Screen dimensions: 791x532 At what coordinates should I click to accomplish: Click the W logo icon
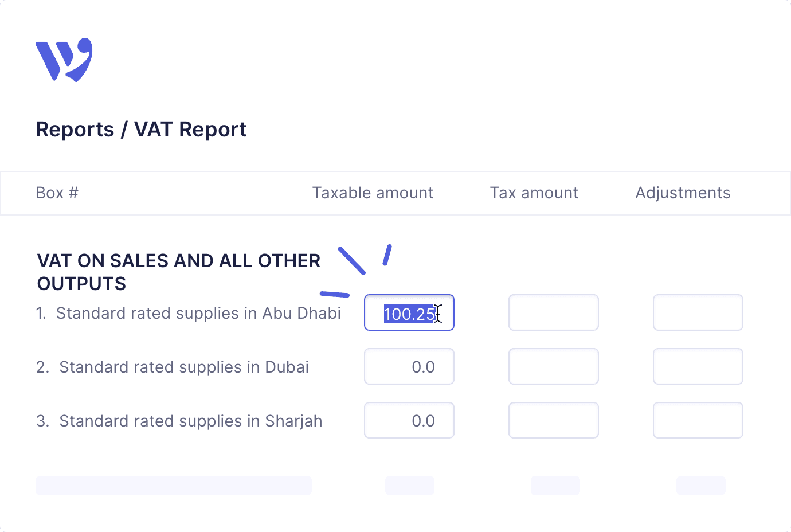[x=64, y=59]
